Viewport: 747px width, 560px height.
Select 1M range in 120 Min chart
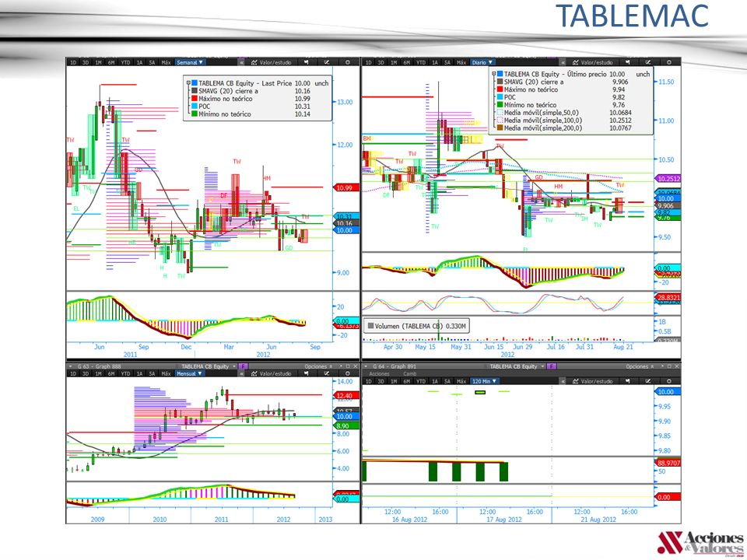pos(394,381)
